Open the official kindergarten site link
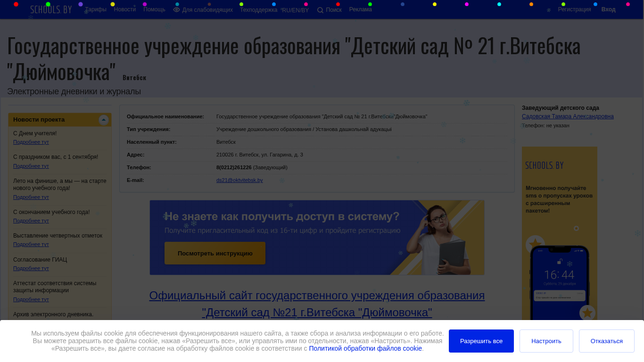This screenshot has height=362, width=644. click(x=317, y=304)
